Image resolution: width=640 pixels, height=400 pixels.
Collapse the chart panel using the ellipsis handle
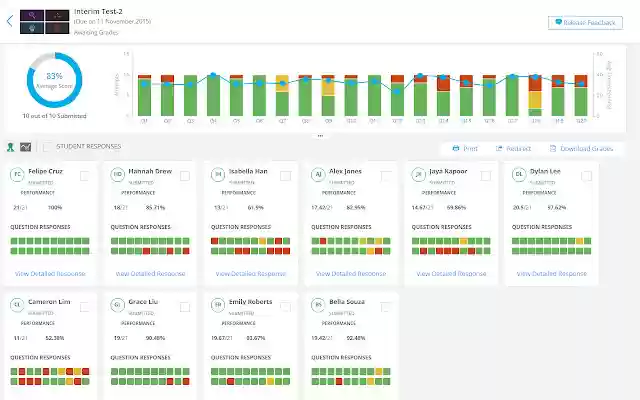[x=320, y=136]
